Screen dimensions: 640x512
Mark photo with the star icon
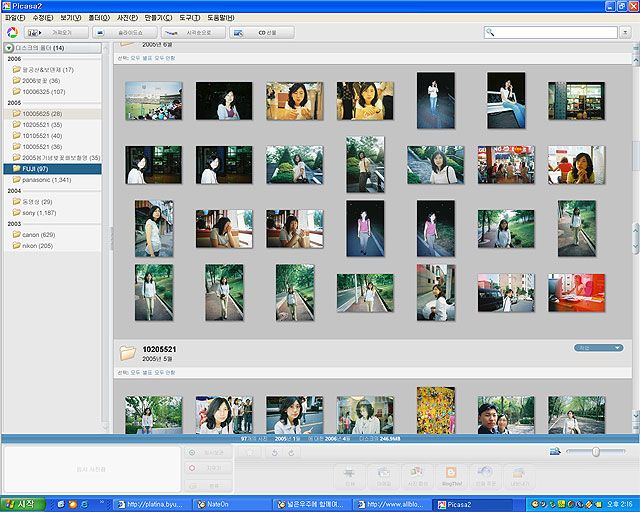pyautogui.click(x=250, y=452)
